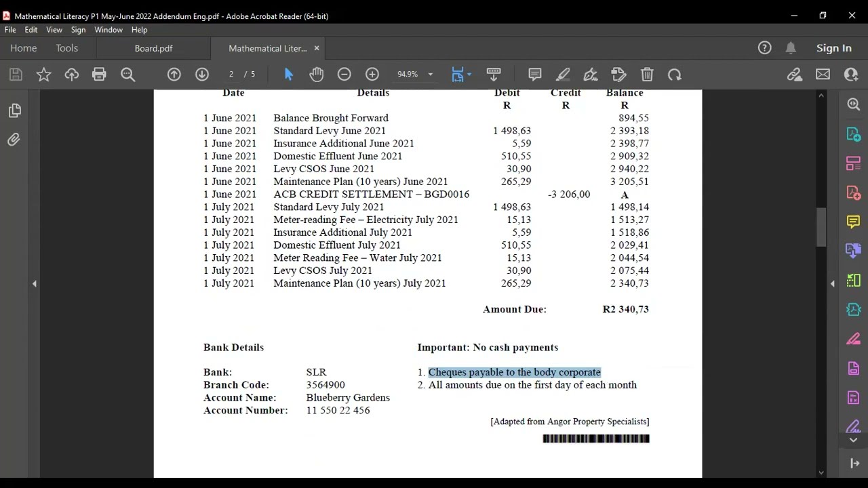Open the page thumbnails panel icon
The width and height of the screenshot is (868, 488).
(14, 110)
